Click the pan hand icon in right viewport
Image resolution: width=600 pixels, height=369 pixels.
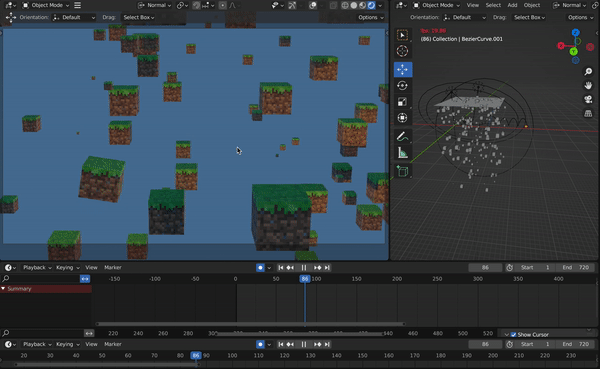tap(588, 85)
